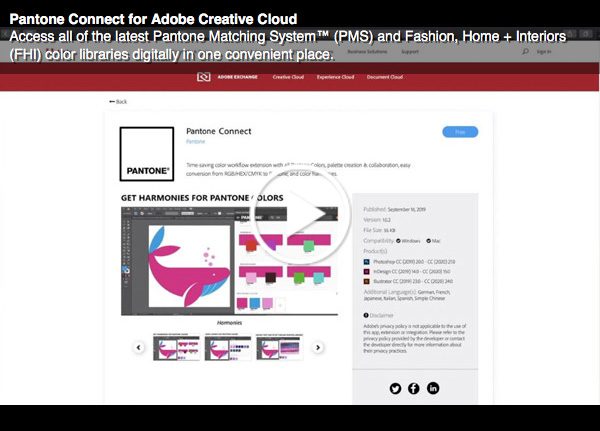This screenshot has height=431, width=600.
Task: Click the Adobe Exchange logo icon
Action: click(x=204, y=77)
